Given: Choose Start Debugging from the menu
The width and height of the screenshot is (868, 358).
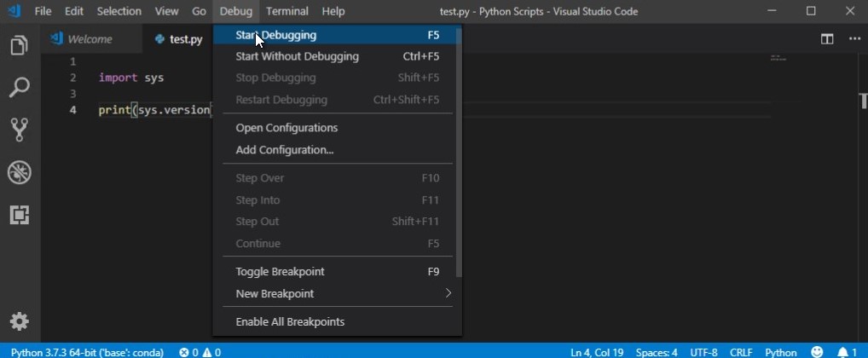Looking at the screenshot, I should click(334, 35).
